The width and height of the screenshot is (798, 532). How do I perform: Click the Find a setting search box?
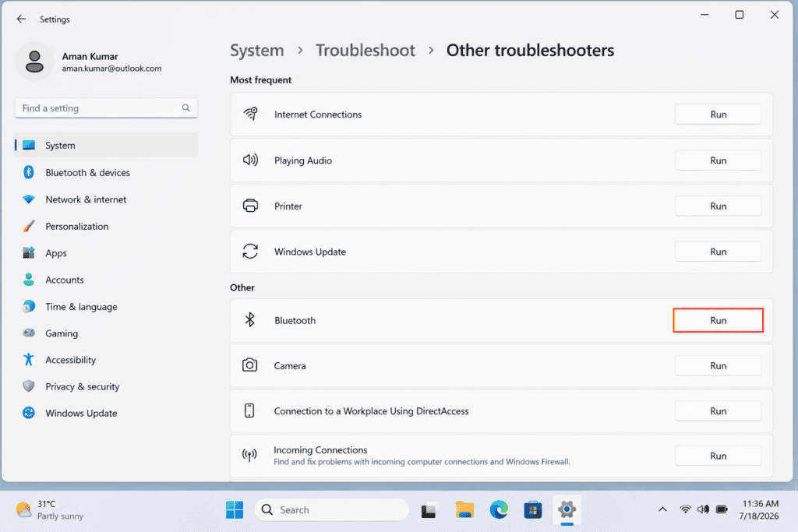(106, 107)
